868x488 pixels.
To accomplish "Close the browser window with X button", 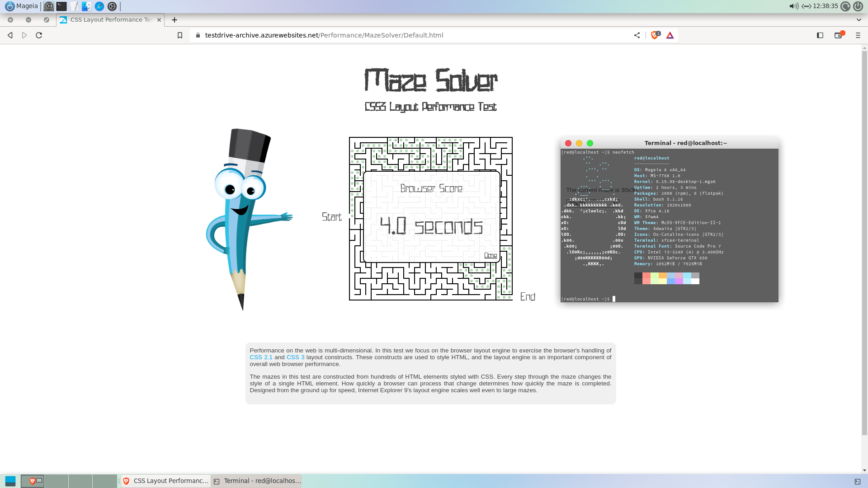I will 10,20.
